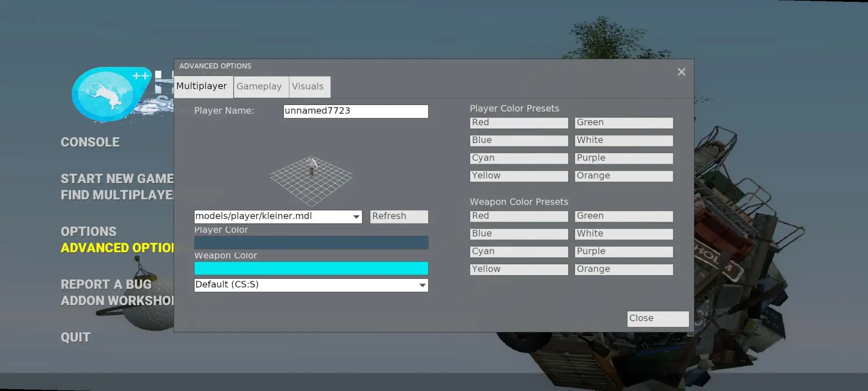Select Orange weapon color preset
The image size is (868, 391).
click(x=624, y=270)
